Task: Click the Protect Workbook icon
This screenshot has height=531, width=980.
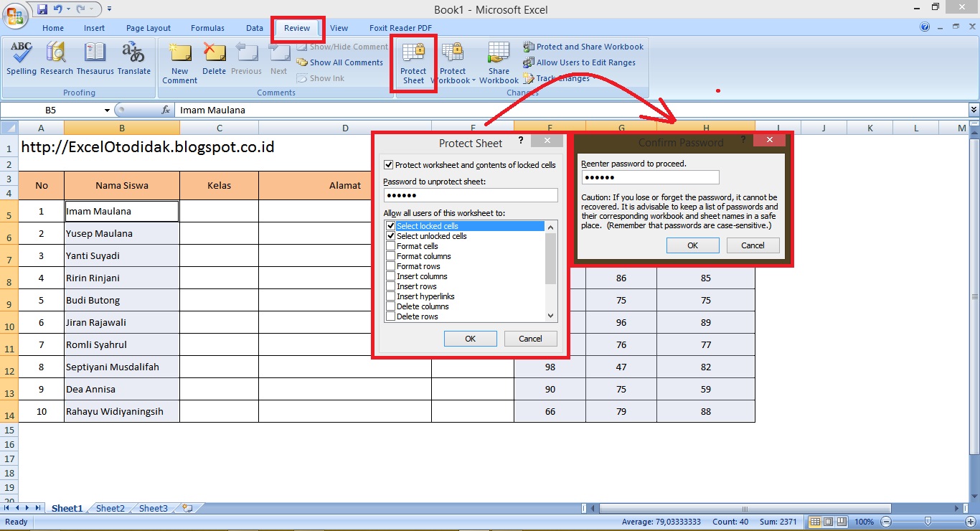Action: pos(453,63)
